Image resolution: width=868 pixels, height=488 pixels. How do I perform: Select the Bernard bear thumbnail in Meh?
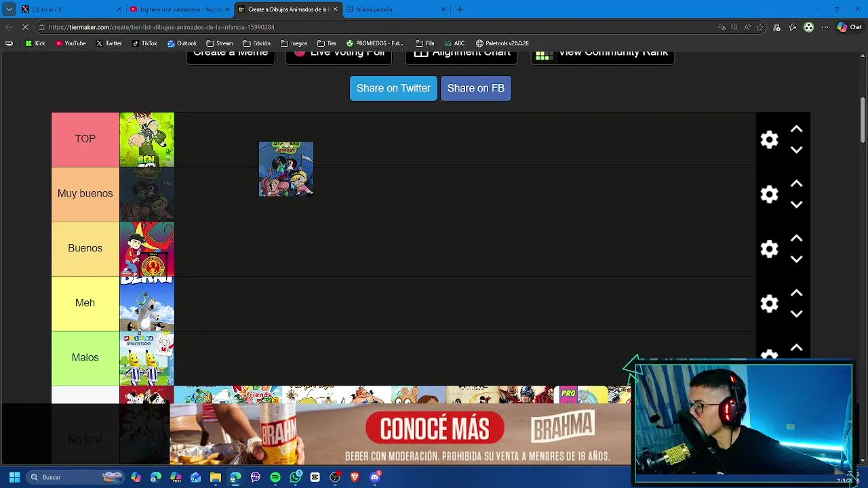click(147, 304)
